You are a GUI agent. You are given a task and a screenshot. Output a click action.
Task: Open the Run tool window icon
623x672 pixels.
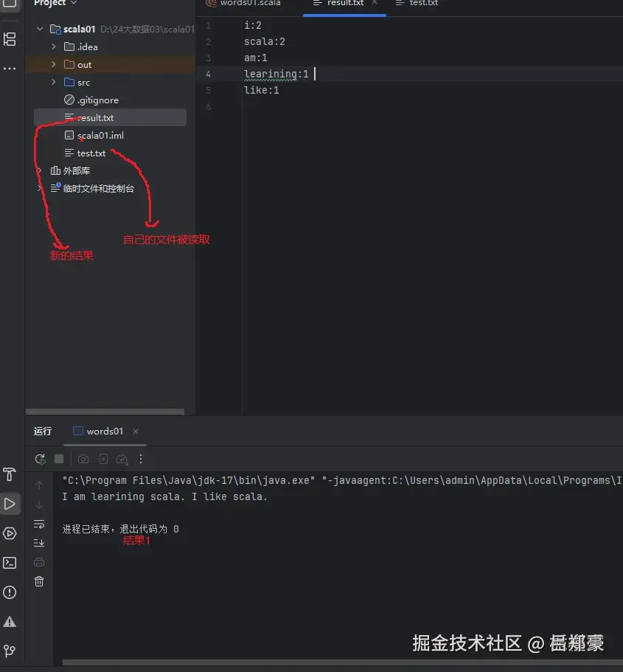point(10,504)
